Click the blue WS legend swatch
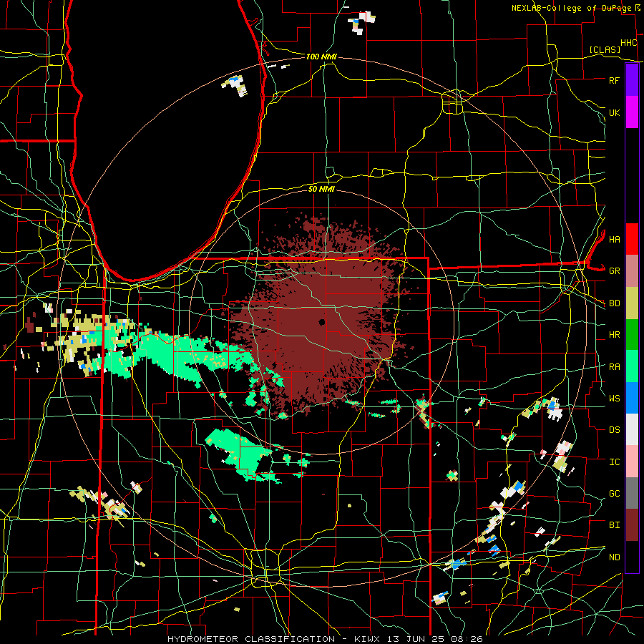The image size is (644, 644). coord(632,398)
